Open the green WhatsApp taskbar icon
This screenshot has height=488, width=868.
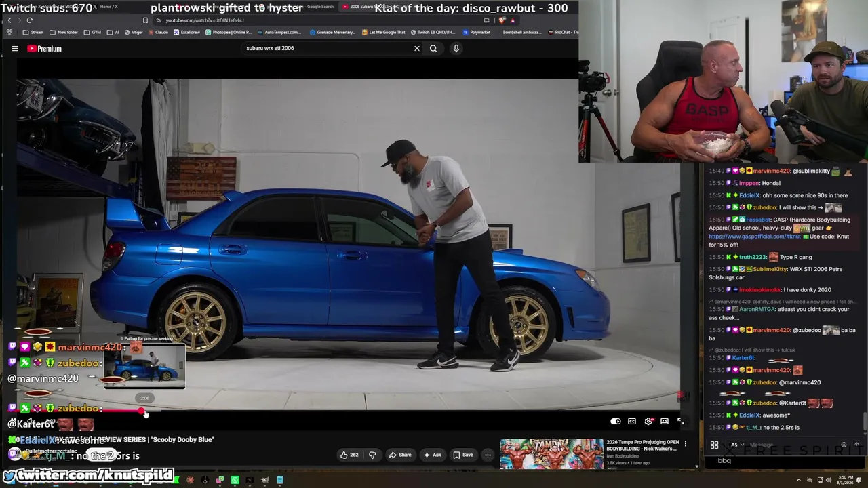click(x=235, y=481)
